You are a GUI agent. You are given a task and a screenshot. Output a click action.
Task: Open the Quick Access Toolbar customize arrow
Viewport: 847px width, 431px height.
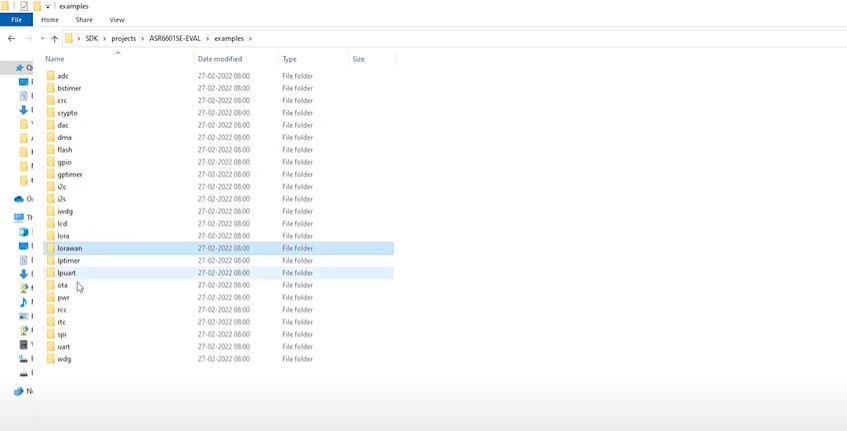tap(48, 7)
